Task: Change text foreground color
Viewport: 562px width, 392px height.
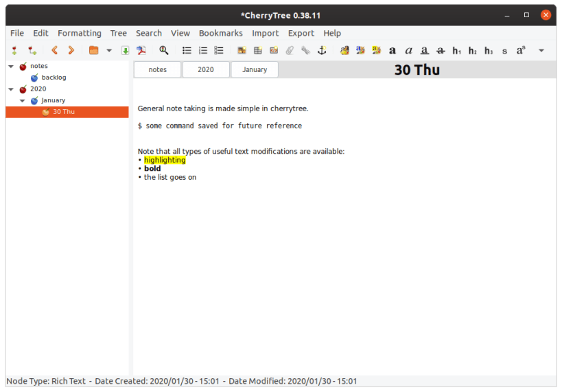Action: tap(360, 51)
